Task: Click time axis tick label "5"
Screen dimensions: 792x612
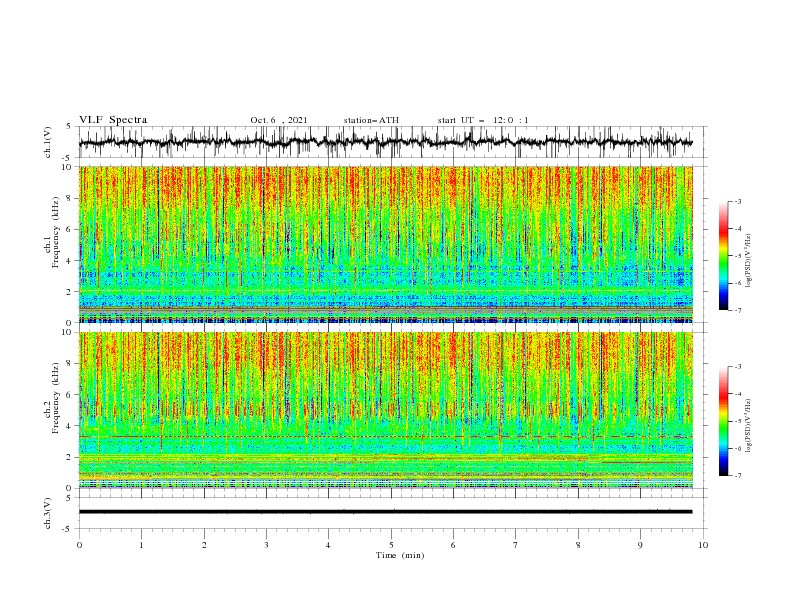Action: pos(391,545)
